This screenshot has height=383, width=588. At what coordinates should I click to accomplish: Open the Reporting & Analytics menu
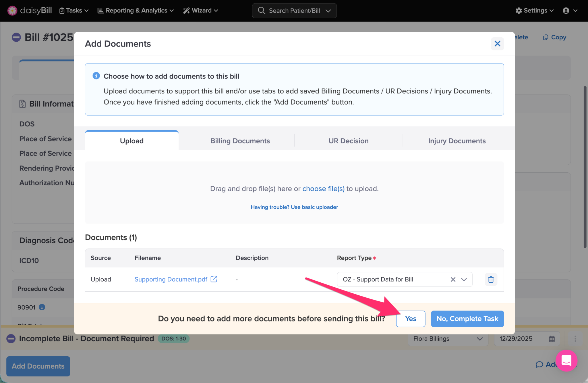point(136,11)
